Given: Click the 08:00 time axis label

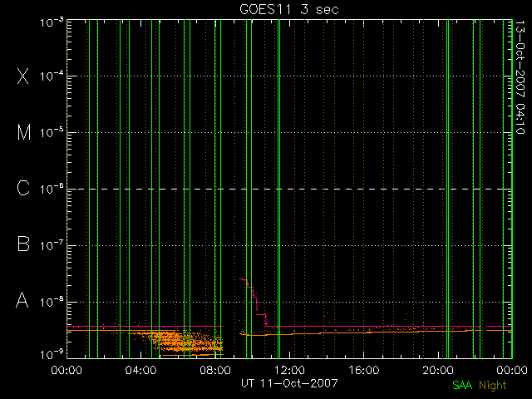Looking at the screenshot, I should (215, 370).
